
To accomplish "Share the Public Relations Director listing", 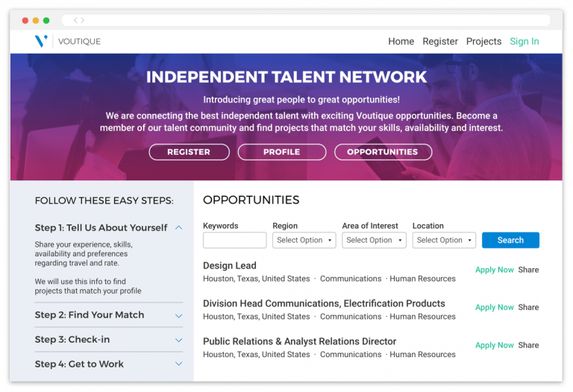I will (x=528, y=345).
